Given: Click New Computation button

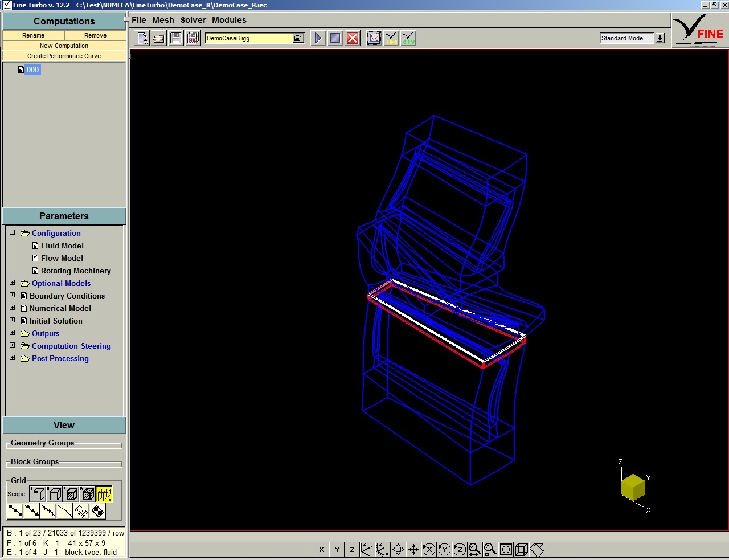Looking at the screenshot, I should point(64,46).
